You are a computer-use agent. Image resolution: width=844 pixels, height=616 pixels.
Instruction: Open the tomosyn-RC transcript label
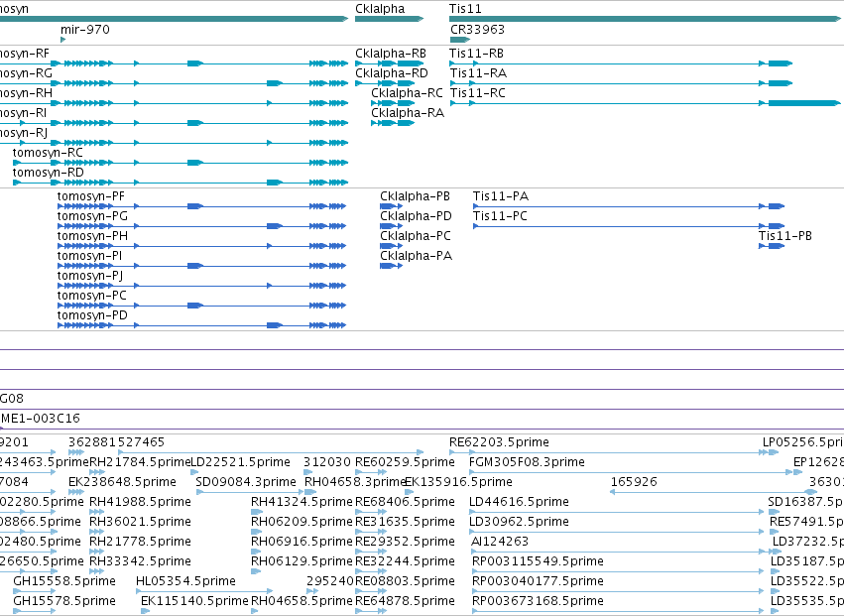point(48,153)
